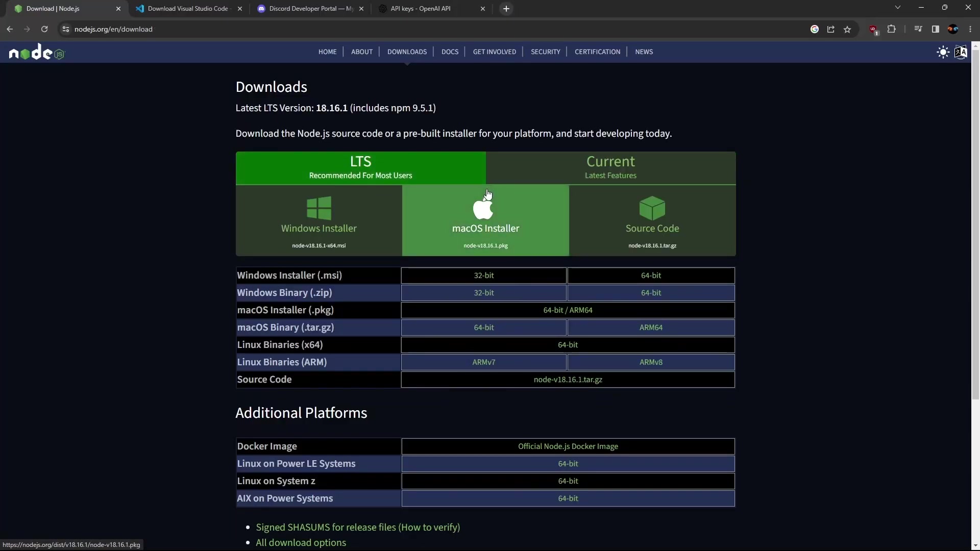Image resolution: width=980 pixels, height=551 pixels.
Task: Download 64-bit macOS Binary (.tar.gz)
Action: pos(483,328)
